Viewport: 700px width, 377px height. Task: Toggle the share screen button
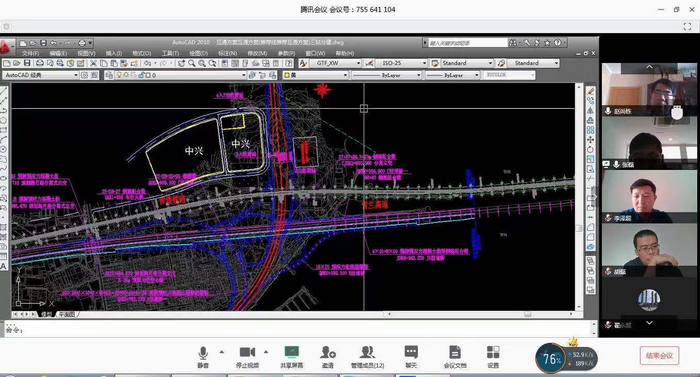[x=292, y=357]
